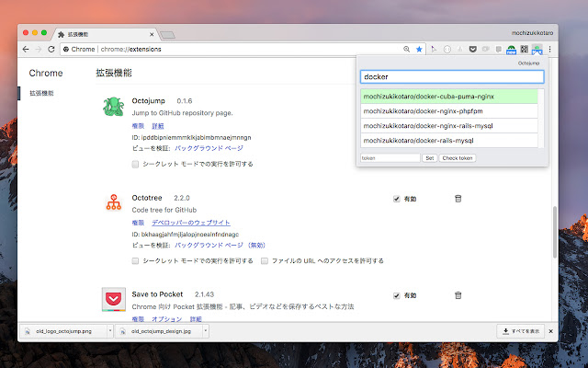The width and height of the screenshot is (588, 368).
Task: Open Octojump 権限 permissions link
Action: (x=138, y=126)
